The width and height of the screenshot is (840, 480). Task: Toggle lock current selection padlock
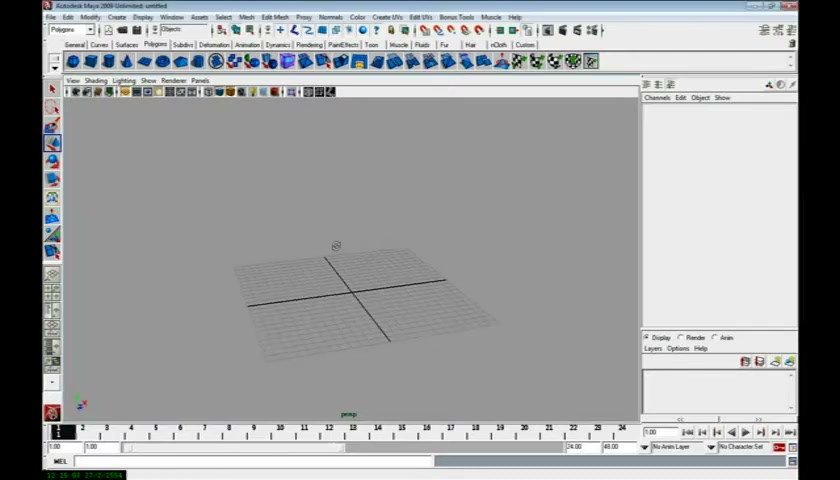(x=391, y=30)
